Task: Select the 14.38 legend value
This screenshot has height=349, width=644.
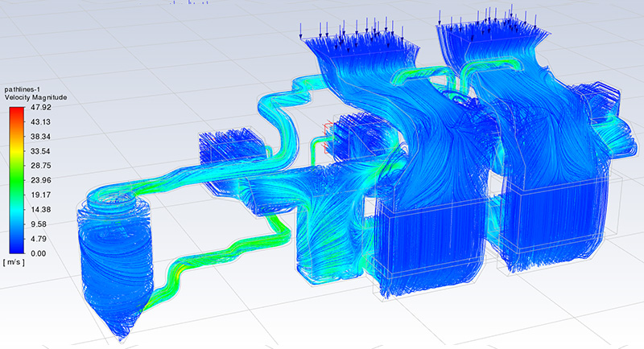Action: coord(39,209)
